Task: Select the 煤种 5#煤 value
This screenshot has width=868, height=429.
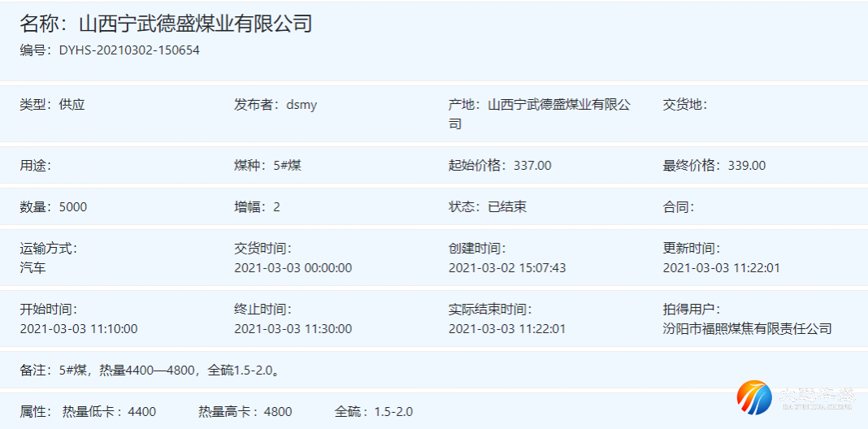Action: [x=288, y=166]
